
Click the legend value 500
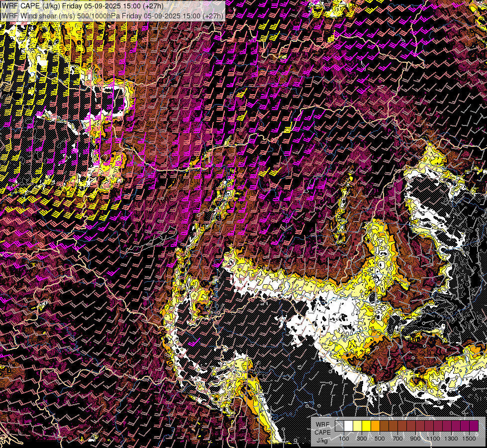(x=380, y=439)
